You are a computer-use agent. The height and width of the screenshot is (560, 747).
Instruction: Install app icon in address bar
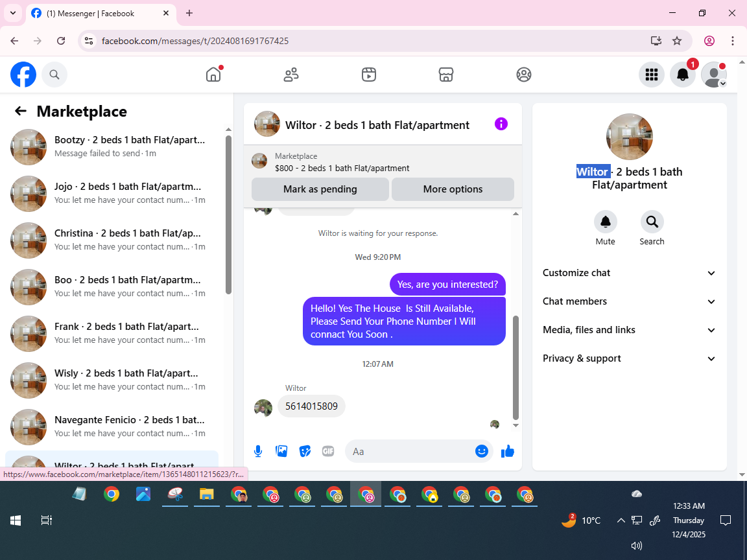pos(656,41)
